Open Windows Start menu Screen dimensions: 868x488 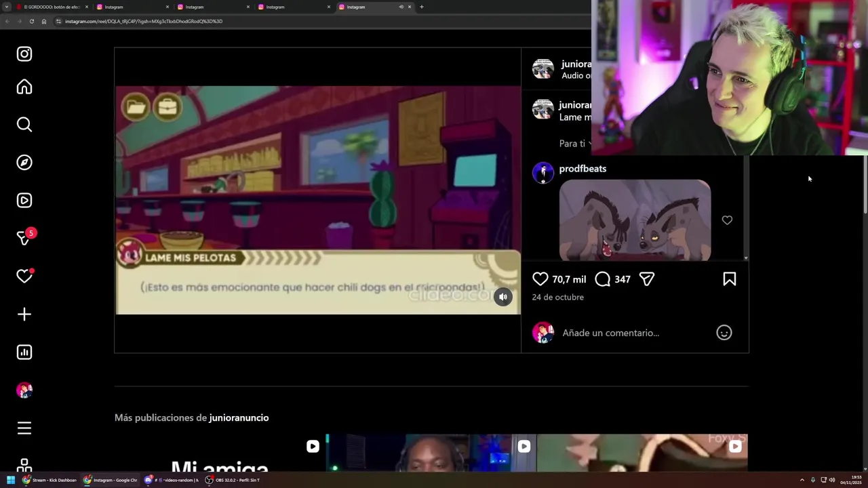11,480
